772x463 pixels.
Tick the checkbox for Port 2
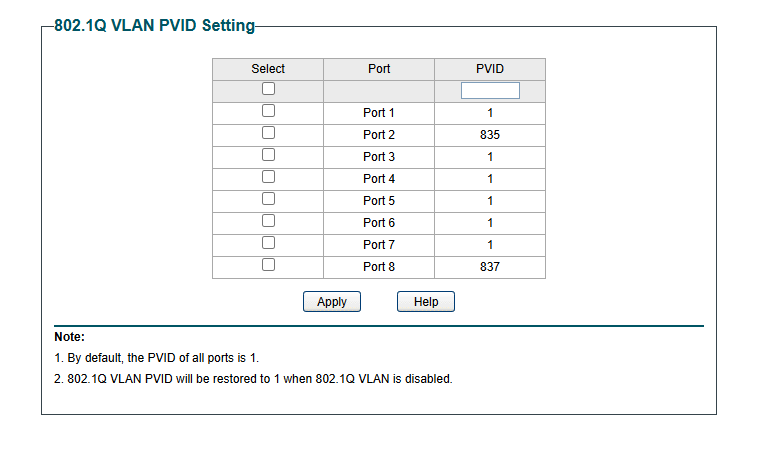268,133
